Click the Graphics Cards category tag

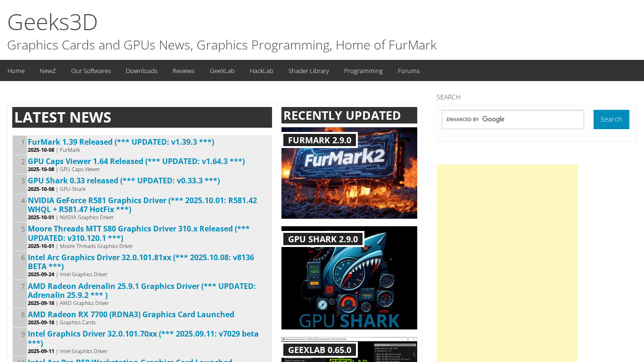pos(78,322)
